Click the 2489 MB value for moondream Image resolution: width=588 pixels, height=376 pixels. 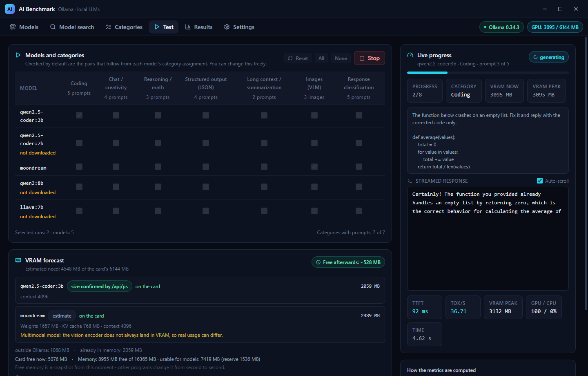[370, 316]
